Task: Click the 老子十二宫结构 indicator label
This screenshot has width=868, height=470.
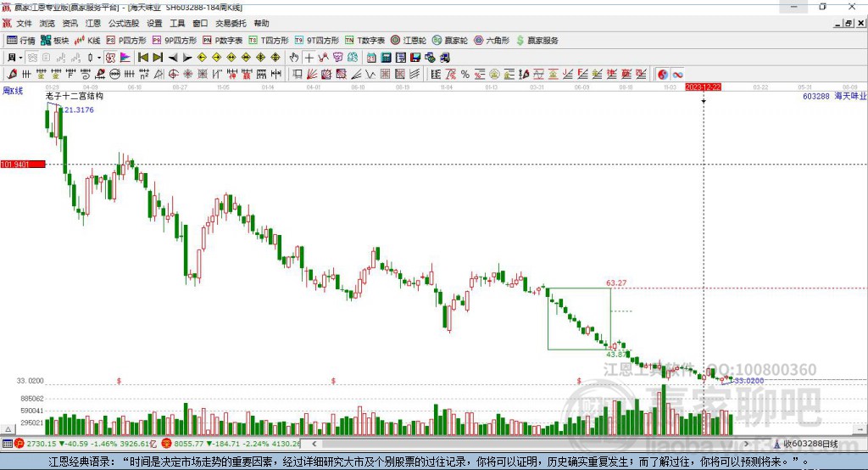Action: click(75, 97)
